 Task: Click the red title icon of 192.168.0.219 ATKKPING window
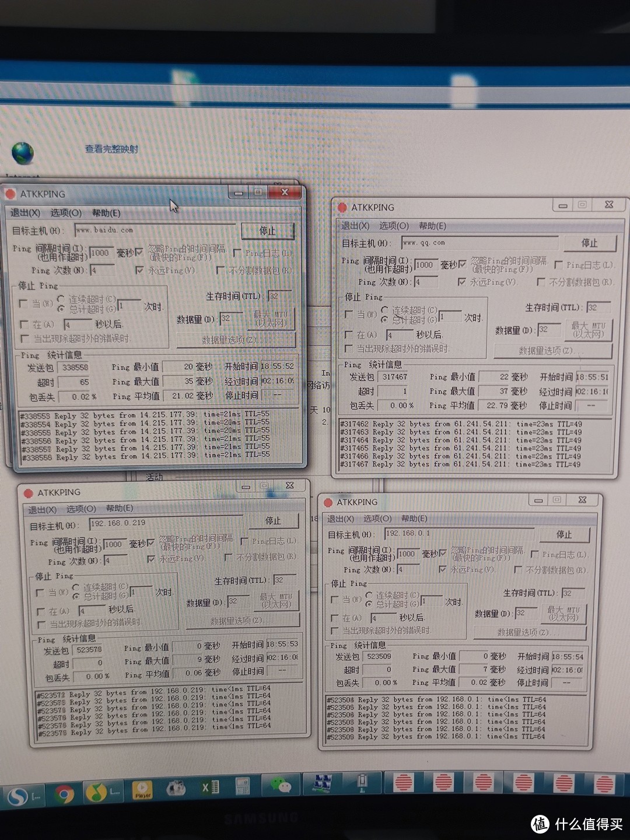tap(28, 493)
